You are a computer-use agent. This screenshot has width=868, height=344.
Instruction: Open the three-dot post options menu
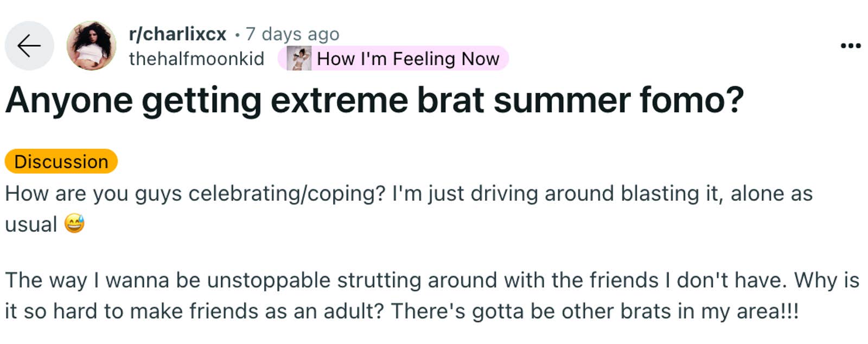(x=850, y=46)
